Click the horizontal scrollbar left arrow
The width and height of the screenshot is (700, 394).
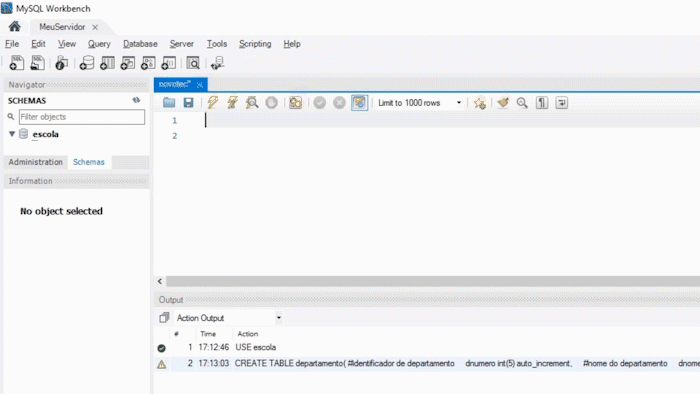160,281
